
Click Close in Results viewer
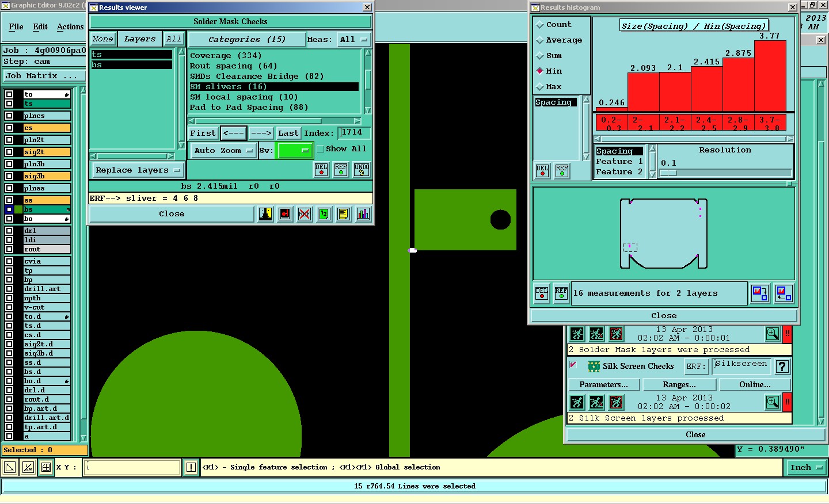tap(172, 214)
